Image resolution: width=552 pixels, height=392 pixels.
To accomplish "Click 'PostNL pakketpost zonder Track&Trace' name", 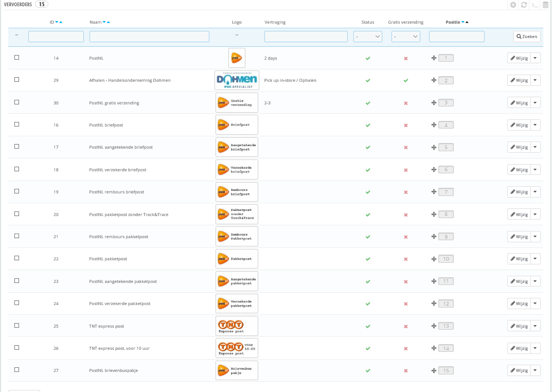I will pos(129,215).
